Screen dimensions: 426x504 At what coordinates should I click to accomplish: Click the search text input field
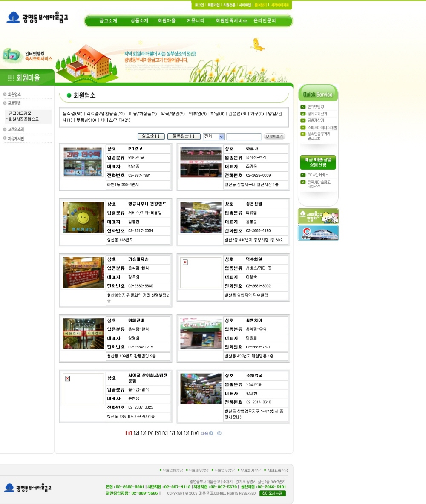(x=243, y=136)
